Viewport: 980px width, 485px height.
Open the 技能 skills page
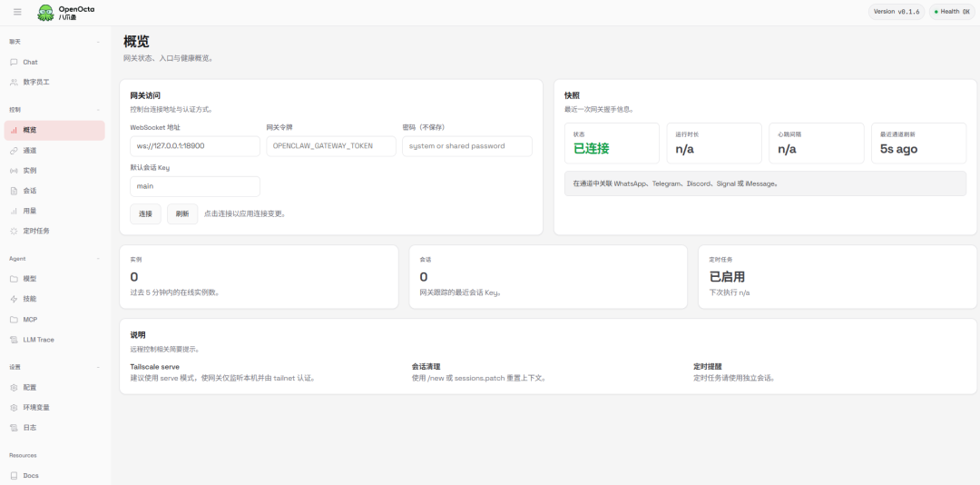tap(30, 299)
